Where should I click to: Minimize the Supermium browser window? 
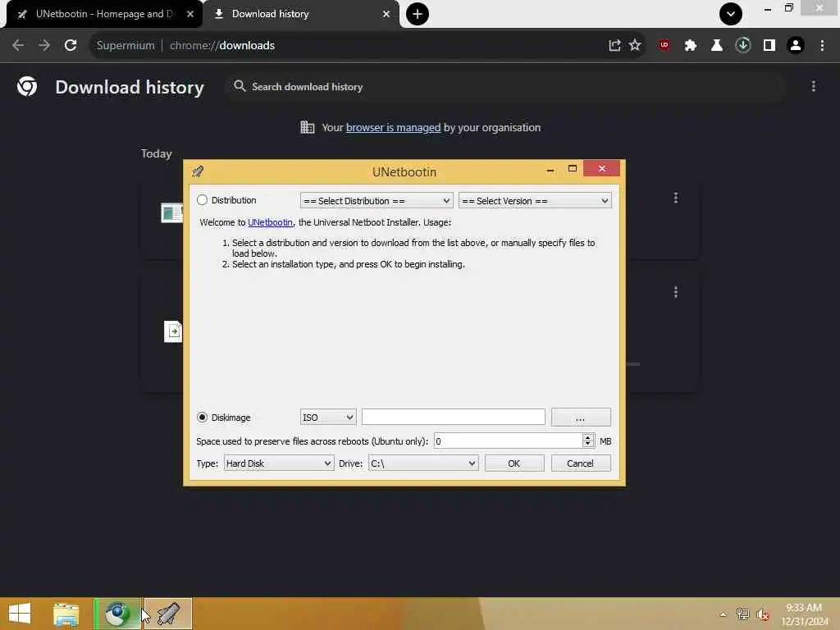(768, 8)
